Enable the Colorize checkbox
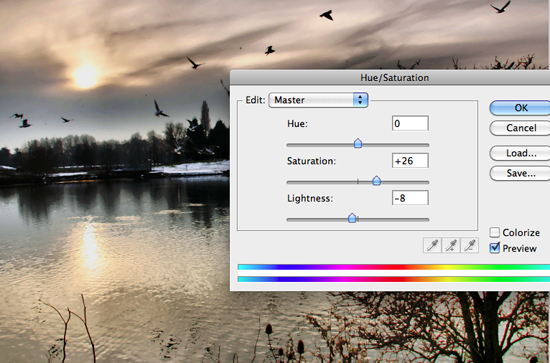This screenshot has height=363, width=550. point(495,232)
